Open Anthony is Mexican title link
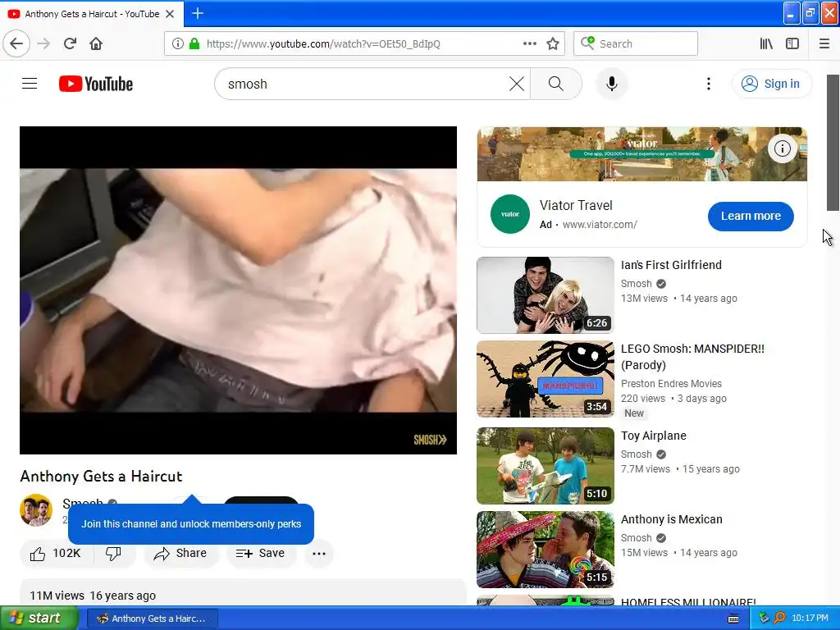840x630 pixels. coord(671,519)
